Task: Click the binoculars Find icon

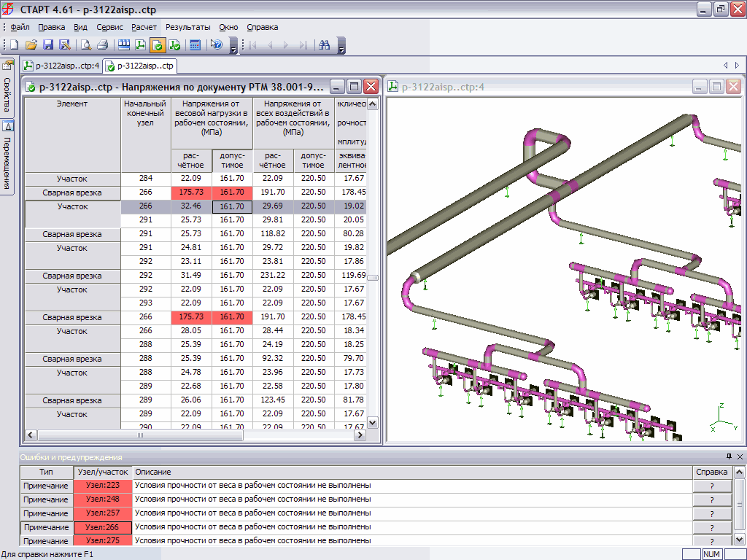Action: (325, 44)
